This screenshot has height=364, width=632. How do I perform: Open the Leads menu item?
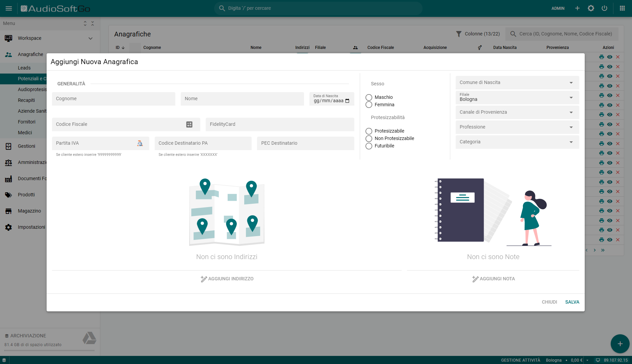coord(24,68)
